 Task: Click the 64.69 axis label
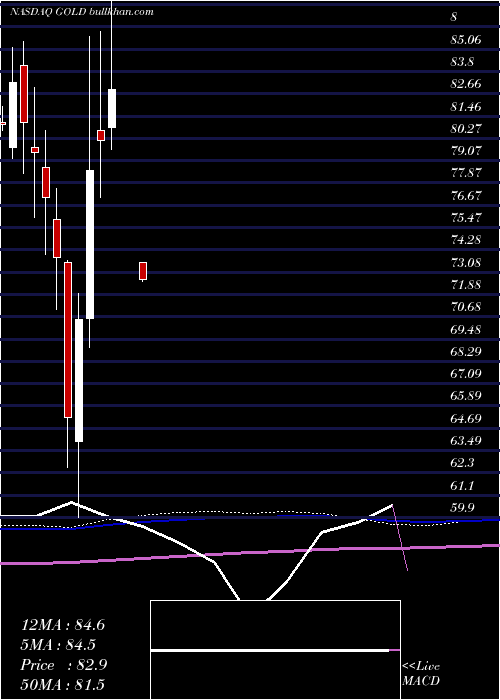pyautogui.click(x=466, y=419)
